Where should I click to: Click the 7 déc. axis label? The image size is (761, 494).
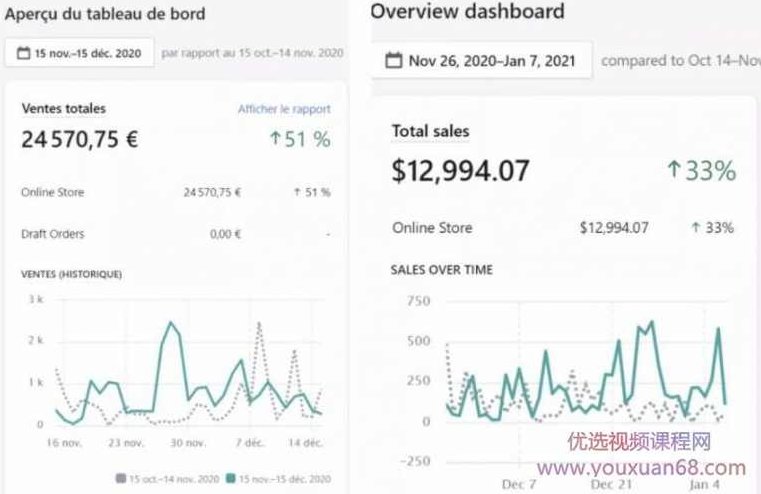click(x=249, y=443)
